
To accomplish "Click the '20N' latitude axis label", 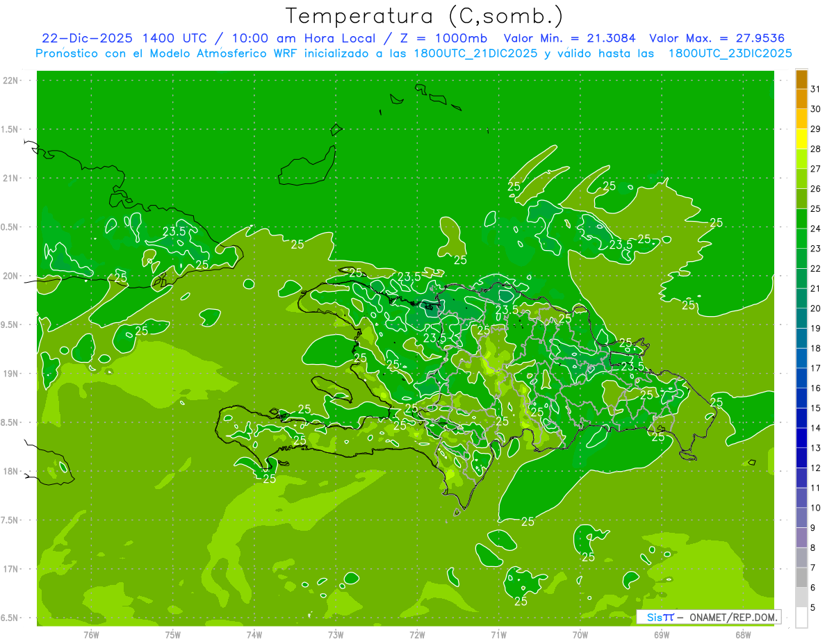I will click(x=12, y=276).
